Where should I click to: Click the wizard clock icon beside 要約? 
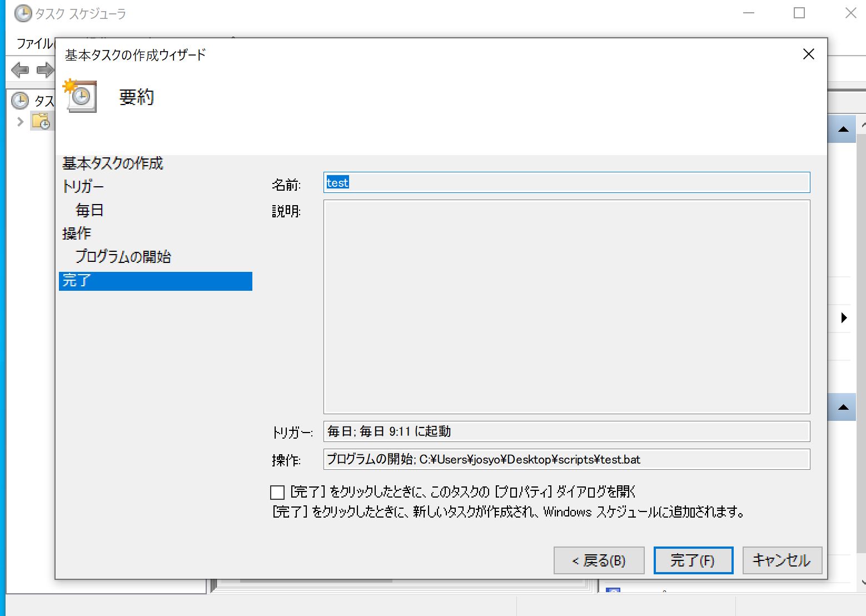point(81,96)
